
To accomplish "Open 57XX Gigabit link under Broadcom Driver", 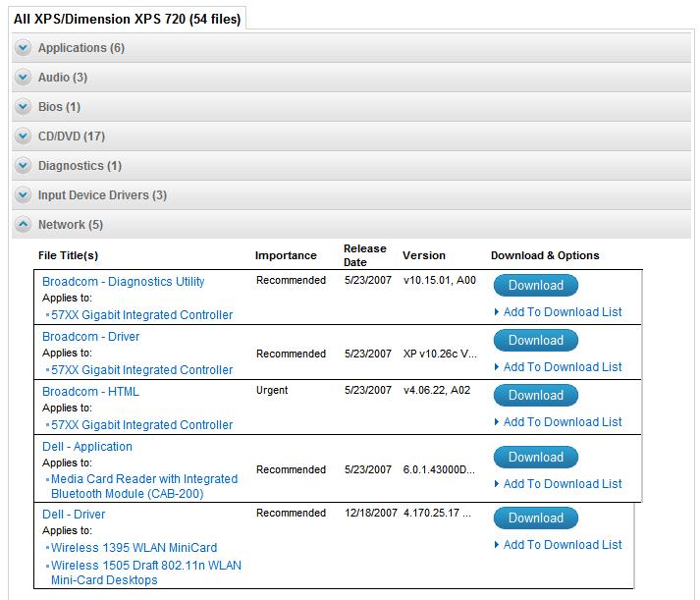I will (x=141, y=370).
